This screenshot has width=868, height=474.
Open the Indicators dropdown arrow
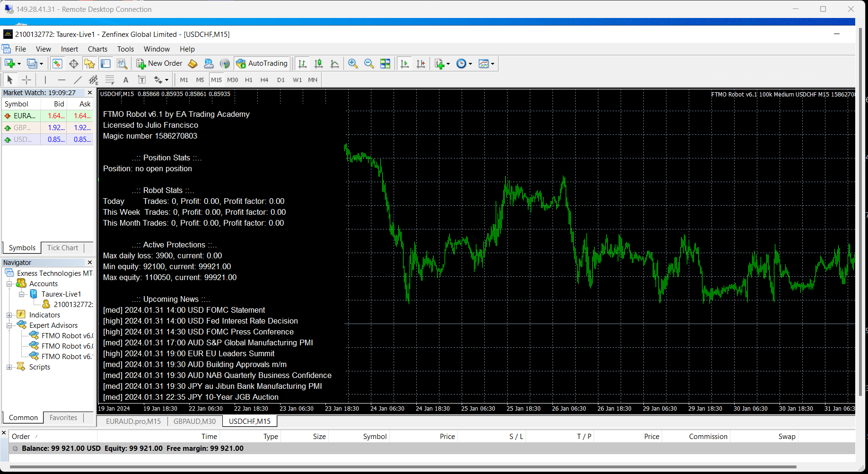448,64
